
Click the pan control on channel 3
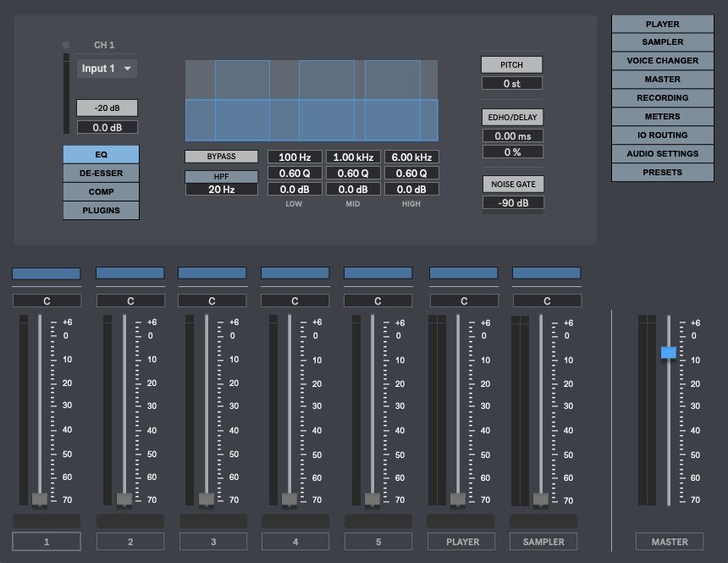coord(212,300)
